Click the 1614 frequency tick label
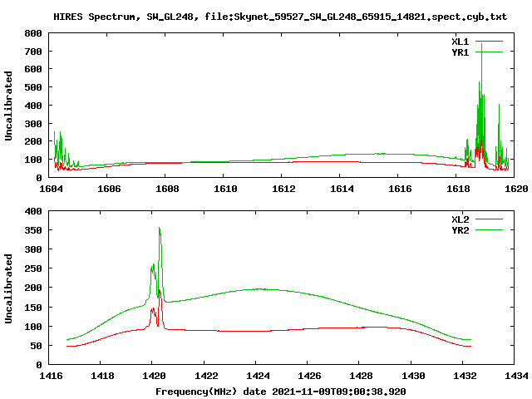The width and height of the screenshot is (532, 399). 342,189
